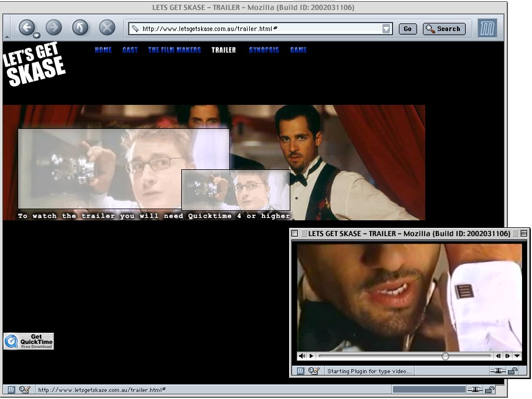Choose the small trailer thumbnail

pos(235,190)
